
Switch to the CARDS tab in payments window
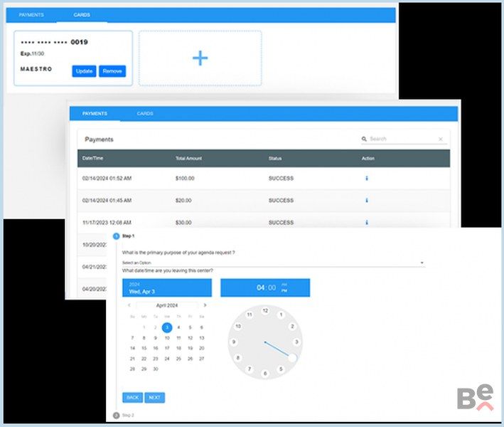(x=145, y=114)
